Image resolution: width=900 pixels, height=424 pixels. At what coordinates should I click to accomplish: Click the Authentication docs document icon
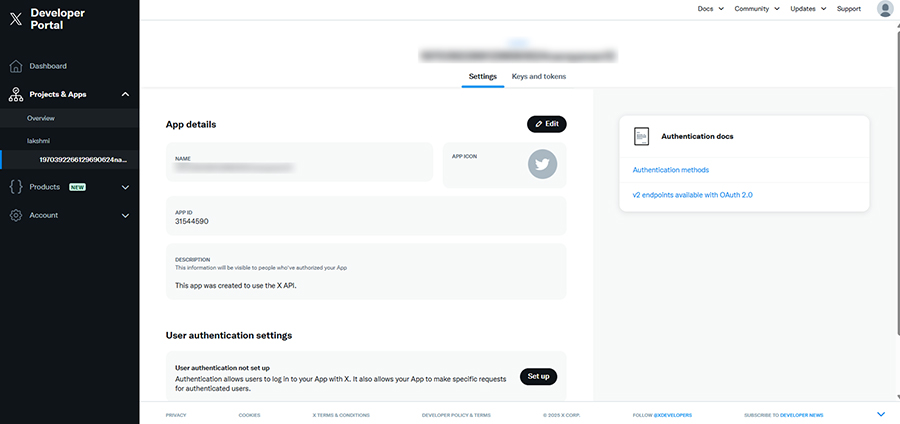642,136
